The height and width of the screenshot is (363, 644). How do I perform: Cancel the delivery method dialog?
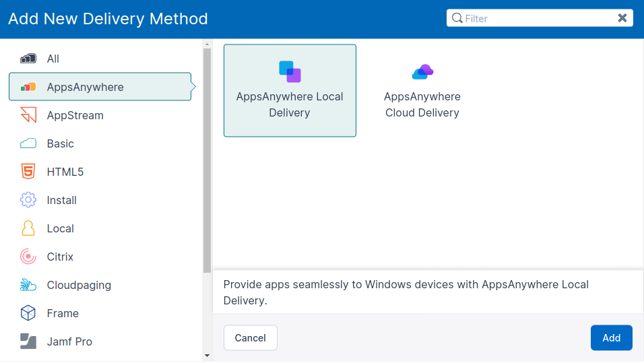pos(250,338)
